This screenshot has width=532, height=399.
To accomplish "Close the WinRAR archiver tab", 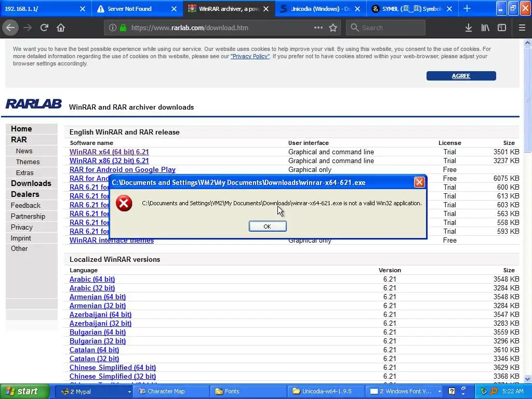I will [266, 9].
